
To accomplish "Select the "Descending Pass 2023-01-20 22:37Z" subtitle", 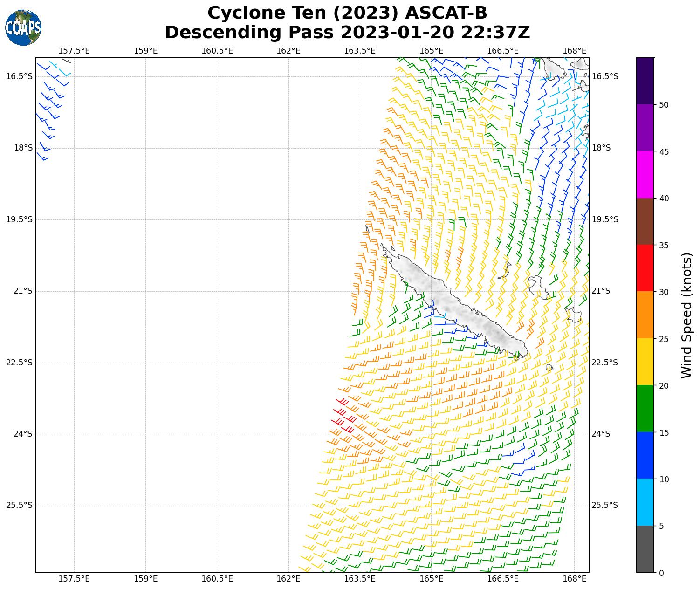I will (x=347, y=33).
